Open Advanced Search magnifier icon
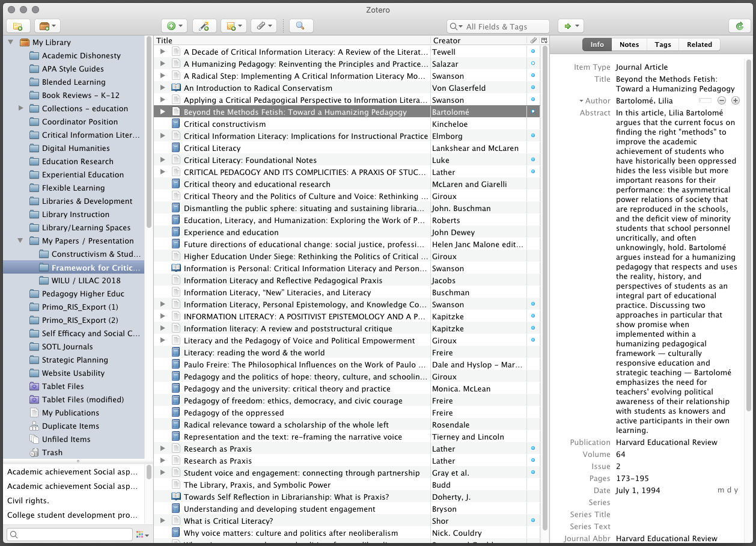This screenshot has height=546, width=756. (x=300, y=26)
